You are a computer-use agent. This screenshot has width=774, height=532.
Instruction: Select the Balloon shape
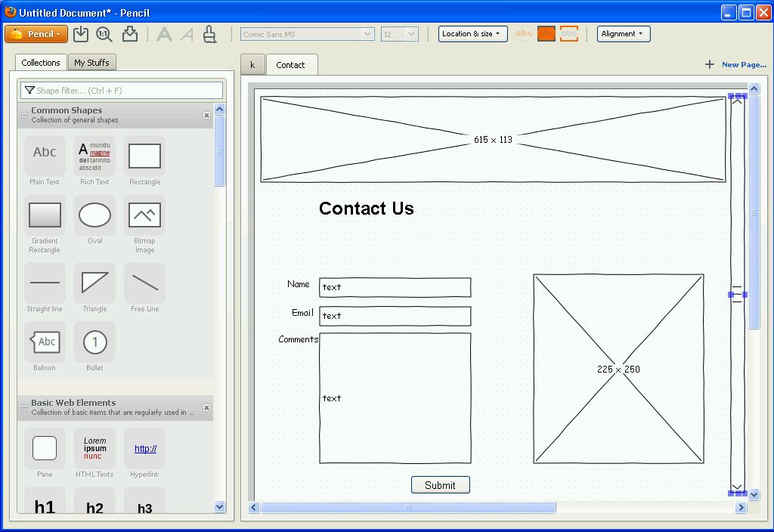(45, 347)
